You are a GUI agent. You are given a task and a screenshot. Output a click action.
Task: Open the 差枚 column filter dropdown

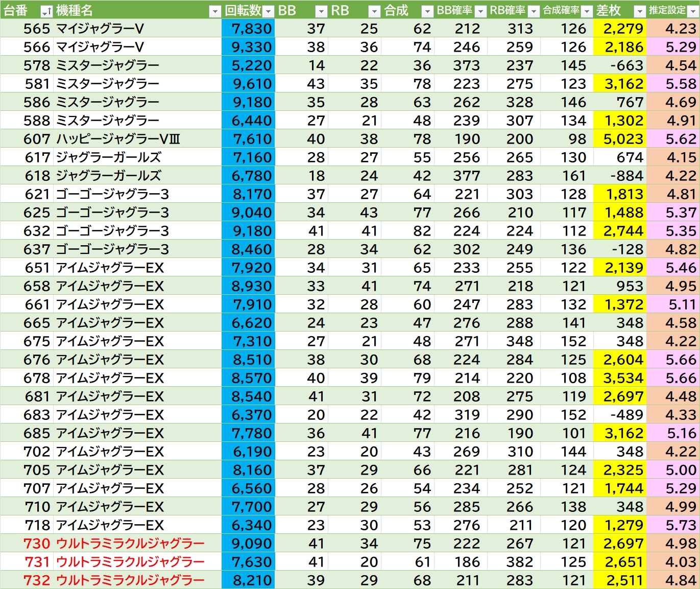(640, 11)
